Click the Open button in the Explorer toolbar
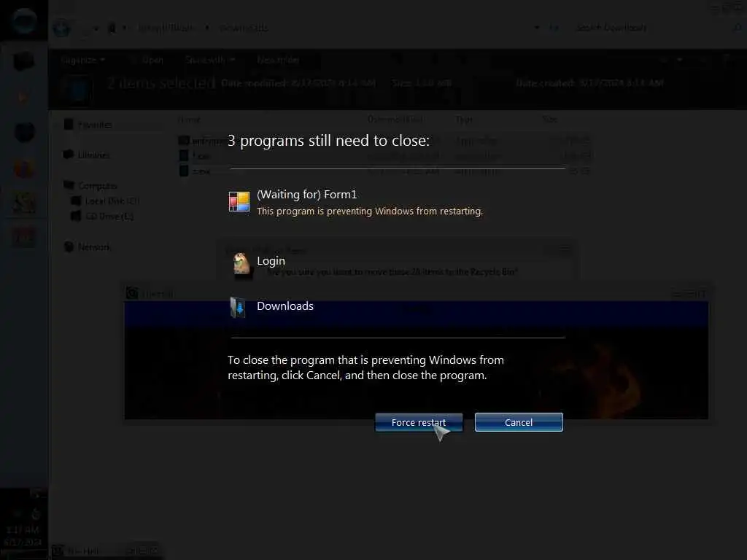 [x=152, y=60]
